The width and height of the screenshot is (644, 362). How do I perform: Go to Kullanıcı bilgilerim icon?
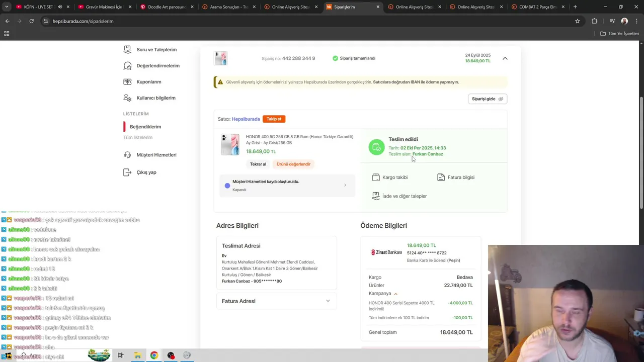(127, 98)
